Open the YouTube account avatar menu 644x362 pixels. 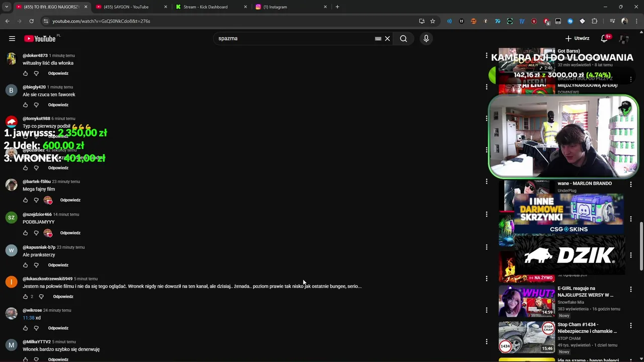point(624,38)
